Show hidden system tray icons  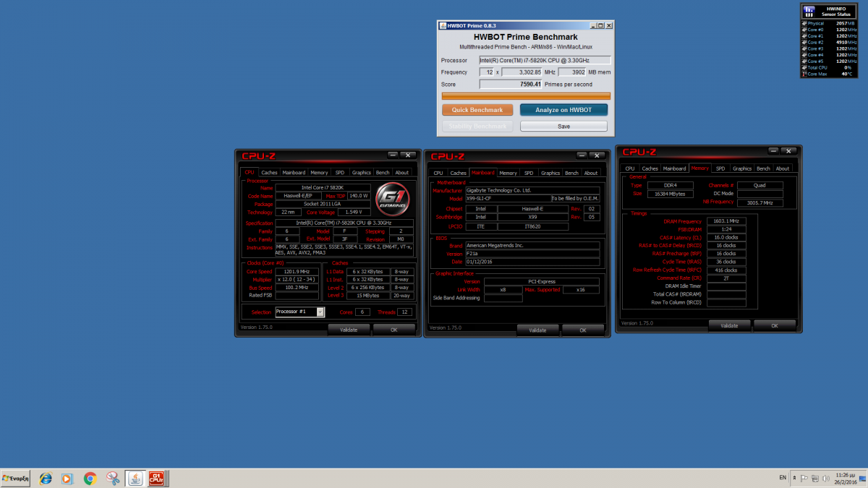click(794, 478)
